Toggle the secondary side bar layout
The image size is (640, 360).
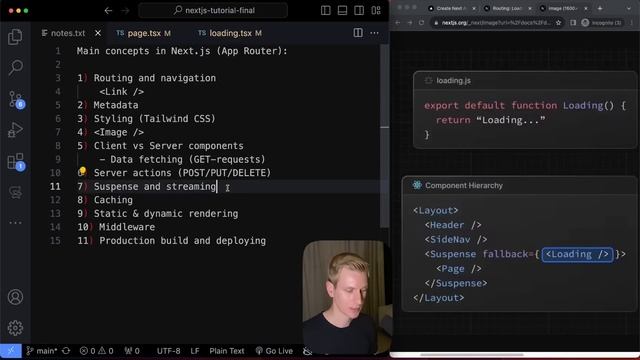(359, 11)
